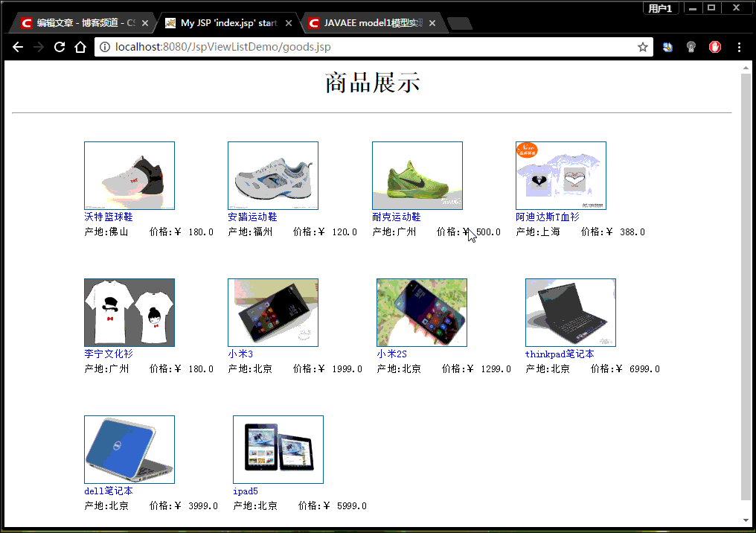This screenshot has width=756, height=533.
Task: Open the 小米3 product link
Action: tap(240, 354)
